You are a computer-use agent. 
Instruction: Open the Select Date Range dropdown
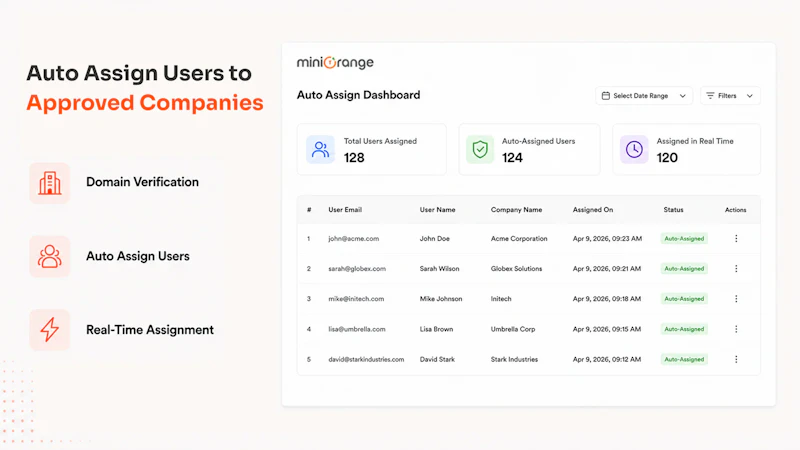[644, 96]
